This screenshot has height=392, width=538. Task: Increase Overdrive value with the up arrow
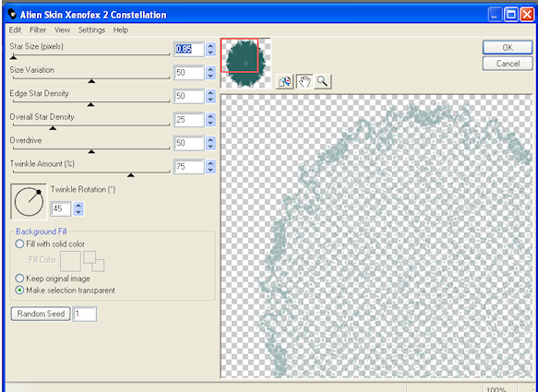coord(210,139)
